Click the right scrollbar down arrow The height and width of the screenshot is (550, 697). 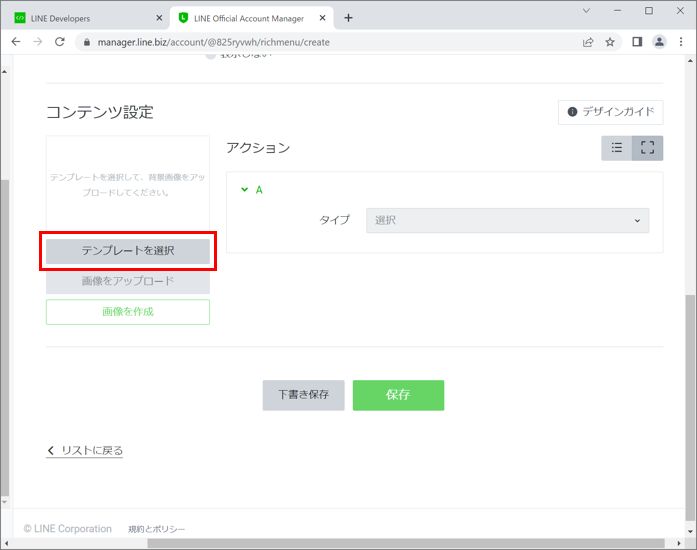[x=690, y=531]
